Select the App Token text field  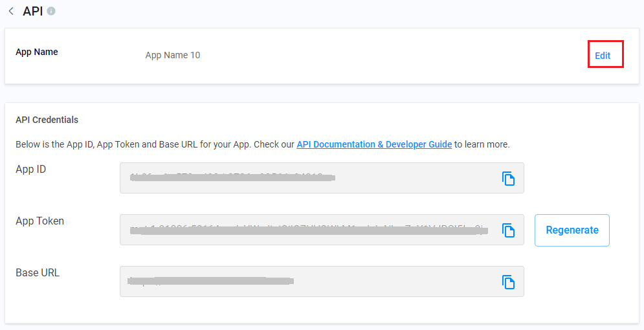[304, 230]
